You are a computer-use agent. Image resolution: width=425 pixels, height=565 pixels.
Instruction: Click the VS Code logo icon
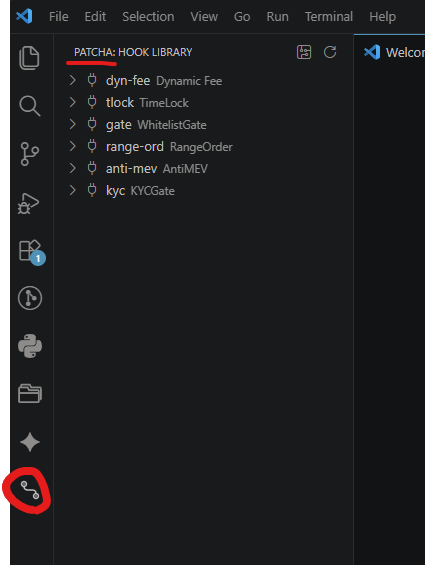[x=24, y=16]
